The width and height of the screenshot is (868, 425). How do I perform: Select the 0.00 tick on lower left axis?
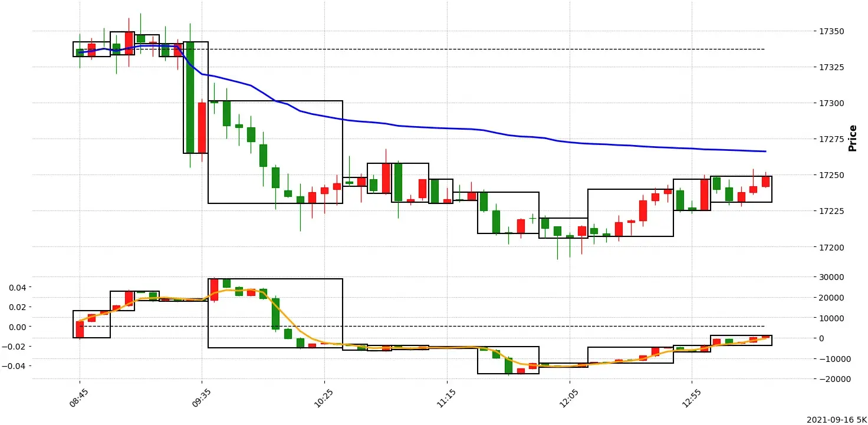tap(18, 327)
